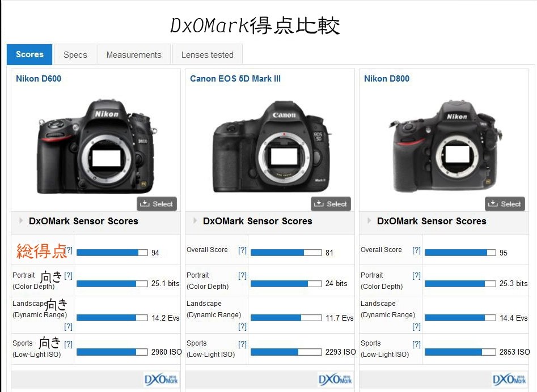Open Portrait help icon for Canon 5D Mark III
Viewport: 537px width, 392px height.
click(243, 276)
